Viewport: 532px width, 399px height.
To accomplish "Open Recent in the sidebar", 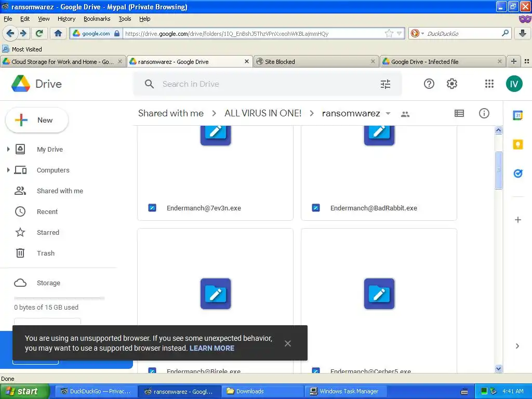I will tap(47, 212).
